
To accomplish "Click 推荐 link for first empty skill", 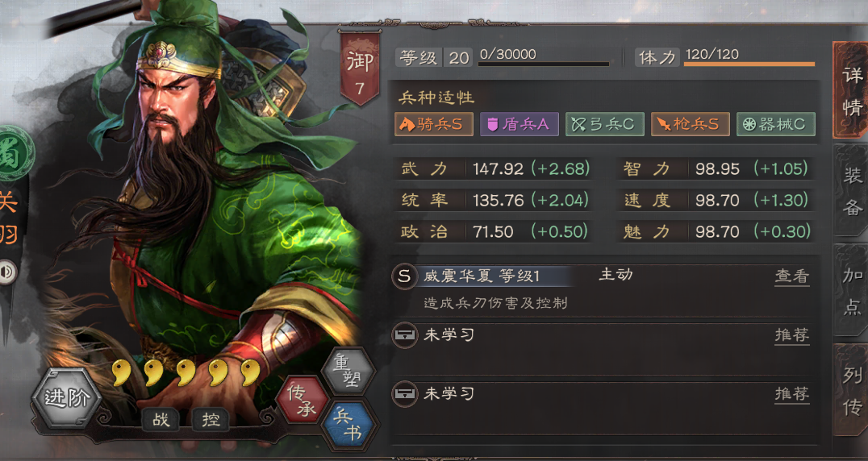I will coord(792,335).
